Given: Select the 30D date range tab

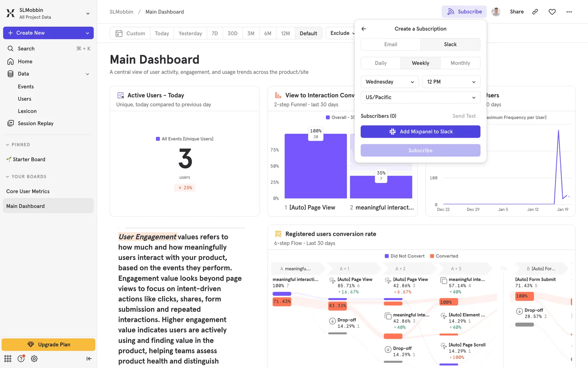Looking at the screenshot, I should point(232,33).
